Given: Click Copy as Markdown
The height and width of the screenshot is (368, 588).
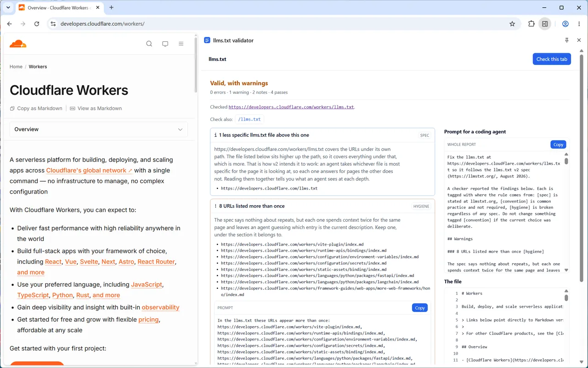Looking at the screenshot, I should click(36, 109).
